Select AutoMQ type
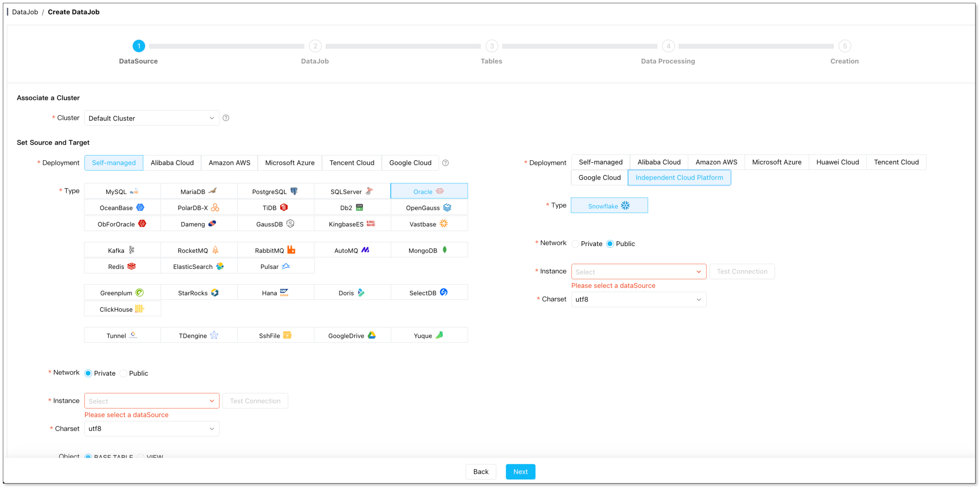Image resolution: width=980 pixels, height=488 pixels. point(352,250)
